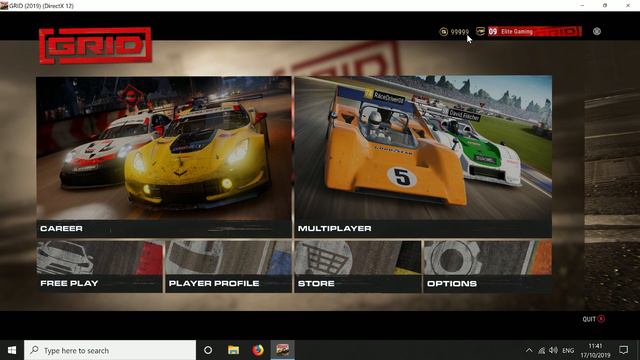The height and width of the screenshot is (360, 640).
Task: Open the volume speaker tray icon
Action: pyautogui.click(x=553, y=350)
